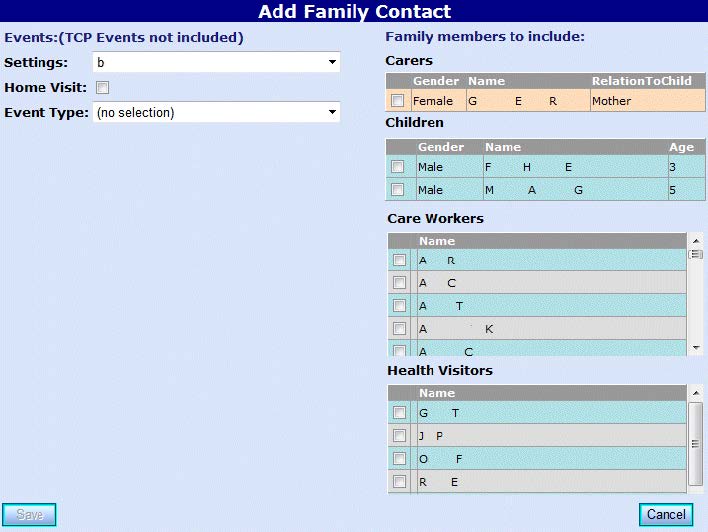Image resolution: width=708 pixels, height=532 pixels.
Task: Enable the Home Visit checkbox
Action: (x=102, y=88)
